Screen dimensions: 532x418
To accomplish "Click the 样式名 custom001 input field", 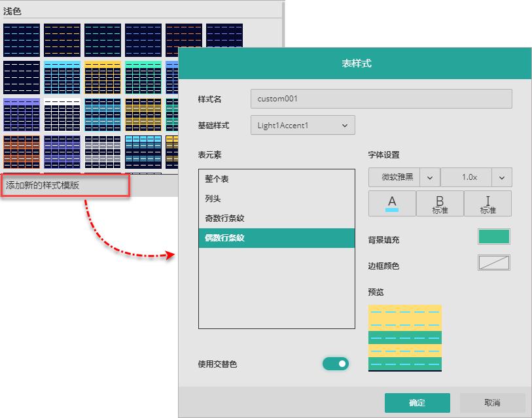I will pyautogui.click(x=381, y=99).
